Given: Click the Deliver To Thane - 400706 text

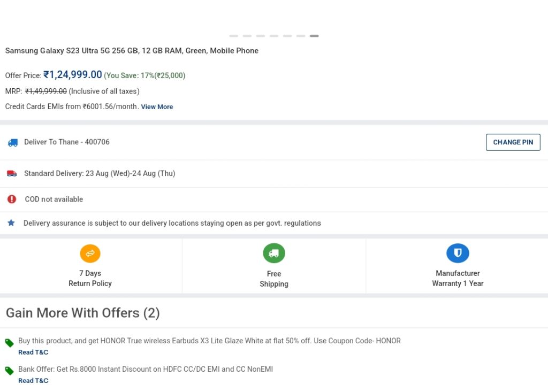Looking at the screenshot, I should (67, 142).
